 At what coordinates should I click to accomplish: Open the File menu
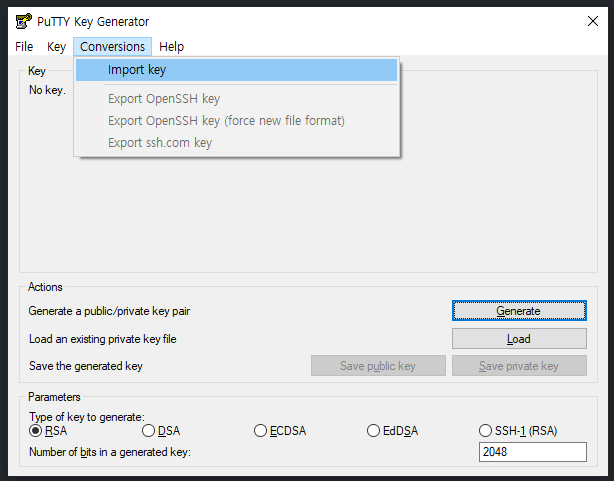(x=24, y=46)
